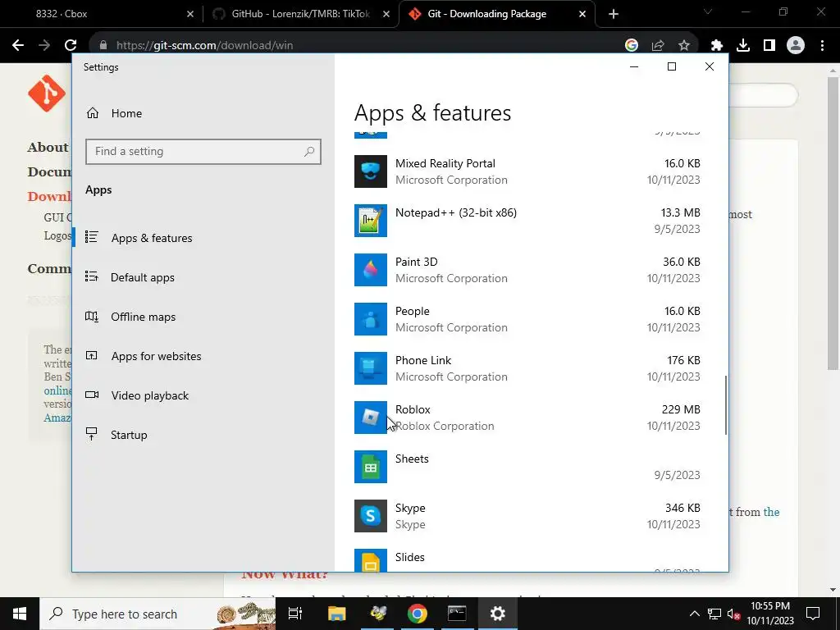Click the Mixed Reality Portal app icon
The height and width of the screenshot is (630, 840).
[370, 171]
